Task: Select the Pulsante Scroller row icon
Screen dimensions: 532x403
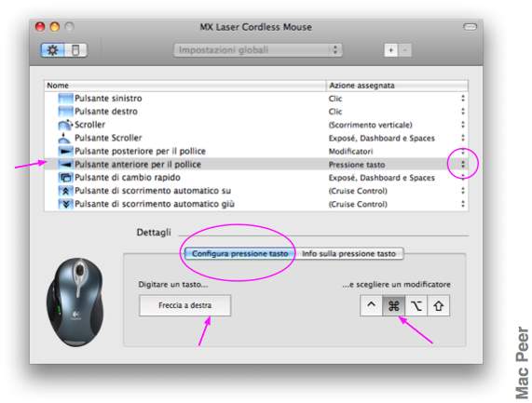Action: [x=64, y=138]
